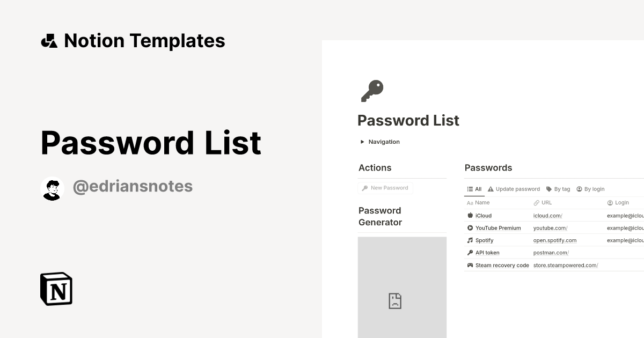
Task: Click the edriansnotes avatar picture
Action: 52,188
